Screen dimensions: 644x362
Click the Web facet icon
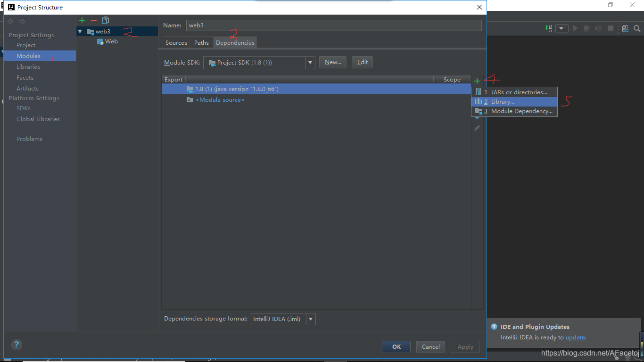click(x=100, y=41)
